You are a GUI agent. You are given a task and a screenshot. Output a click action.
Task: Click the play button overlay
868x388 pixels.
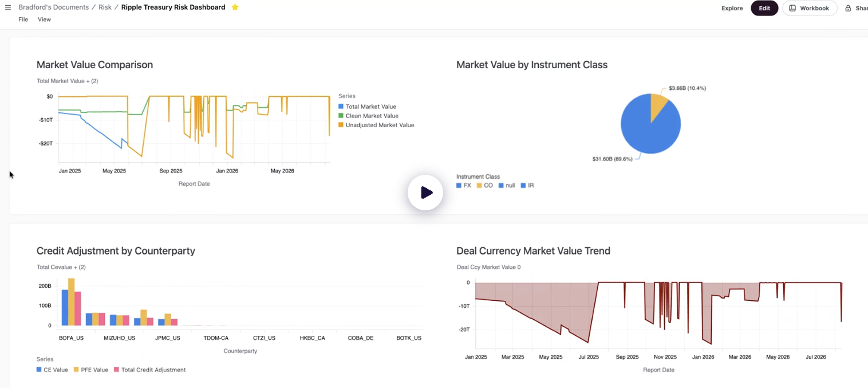coord(425,193)
